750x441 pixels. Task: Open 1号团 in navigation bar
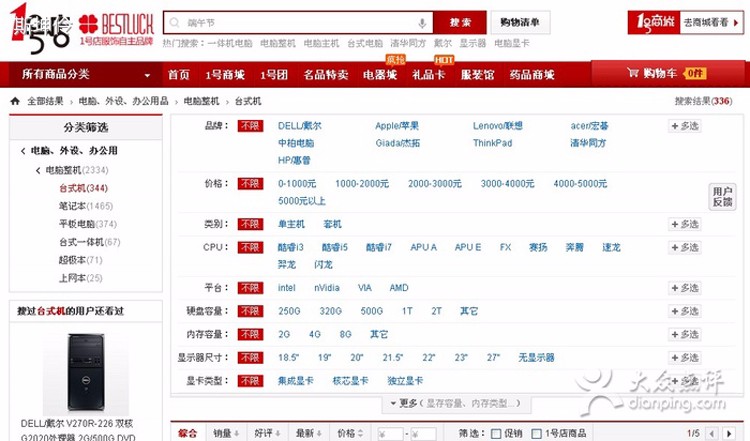pyautogui.click(x=274, y=75)
